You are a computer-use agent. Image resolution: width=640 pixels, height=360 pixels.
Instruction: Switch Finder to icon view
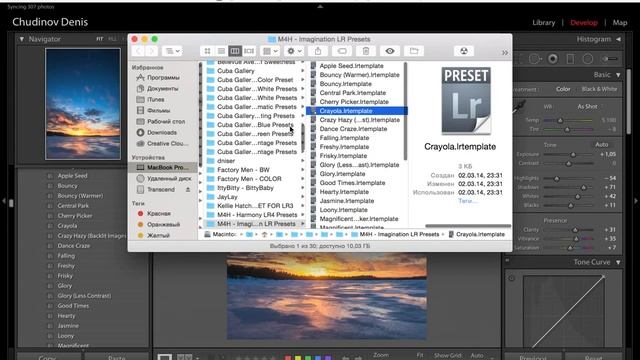pyautogui.click(x=207, y=51)
